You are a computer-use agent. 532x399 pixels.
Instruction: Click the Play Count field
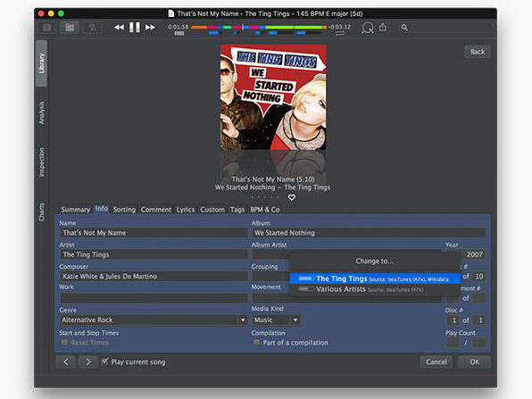tap(453, 343)
